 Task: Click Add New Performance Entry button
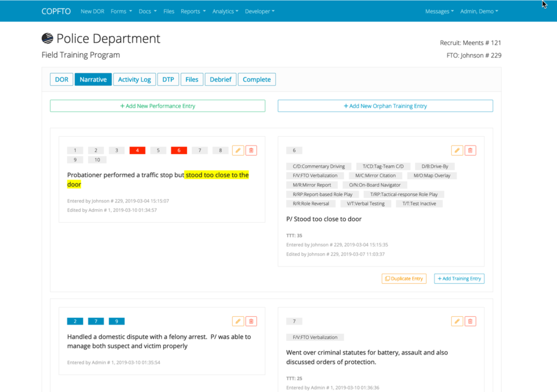(158, 106)
